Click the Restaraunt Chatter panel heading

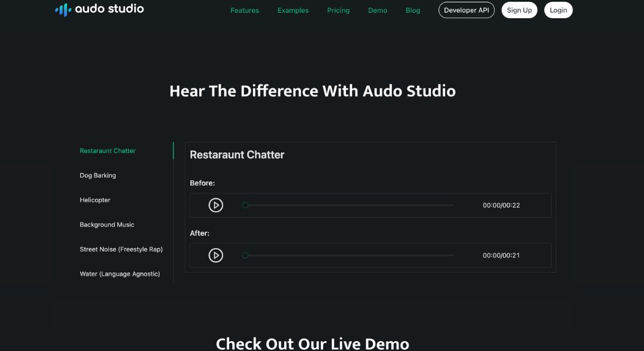pyautogui.click(x=237, y=155)
